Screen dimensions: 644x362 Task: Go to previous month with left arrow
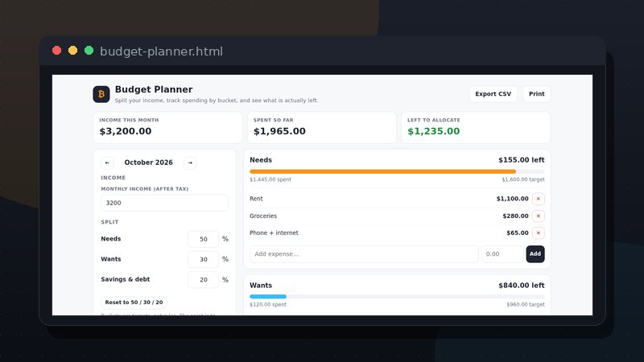pyautogui.click(x=107, y=163)
